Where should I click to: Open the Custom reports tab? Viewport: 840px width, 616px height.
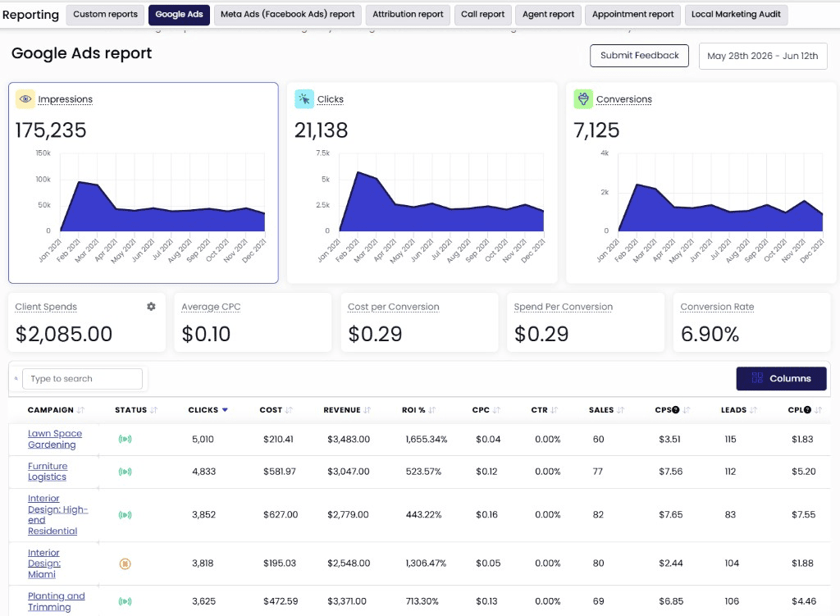[106, 15]
